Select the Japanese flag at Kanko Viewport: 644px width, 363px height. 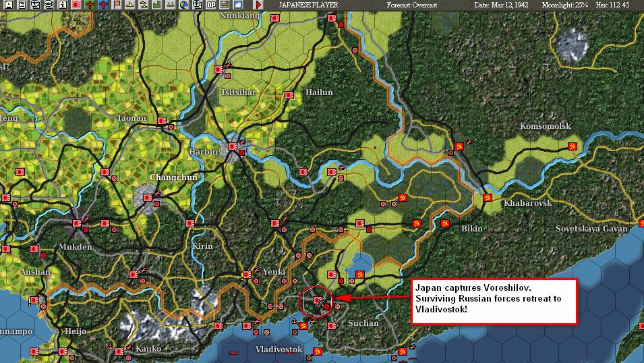point(119,352)
